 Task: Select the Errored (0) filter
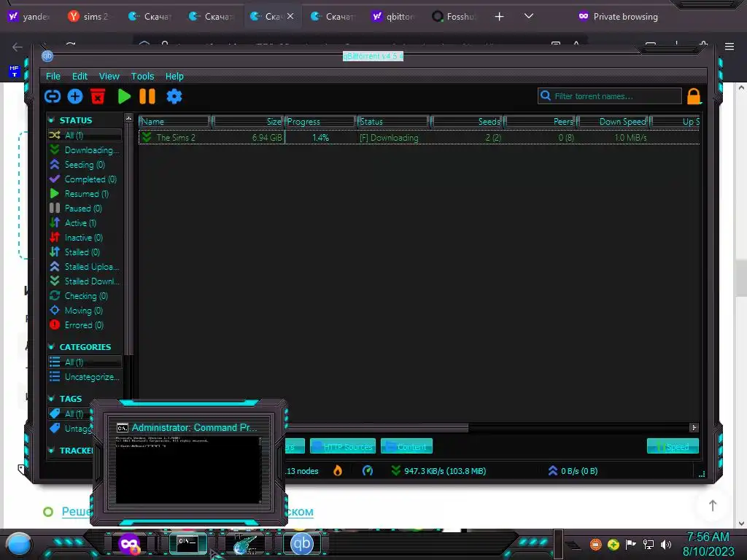[x=85, y=324]
